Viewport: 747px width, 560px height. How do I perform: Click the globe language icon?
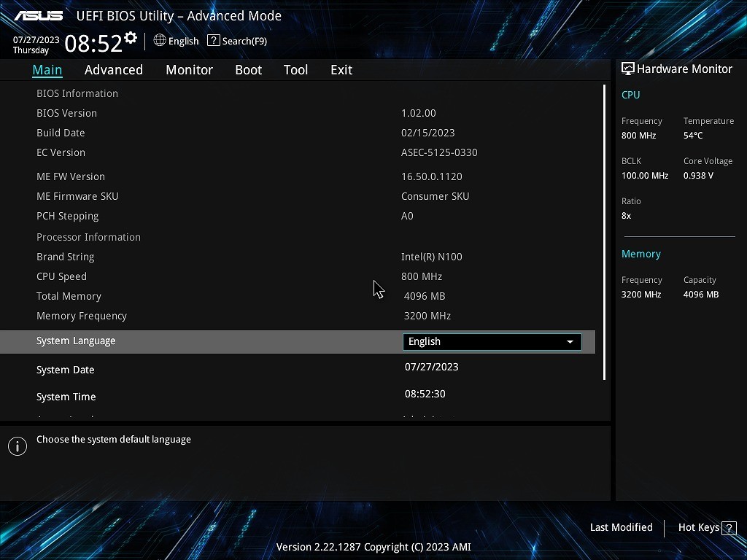click(x=160, y=40)
